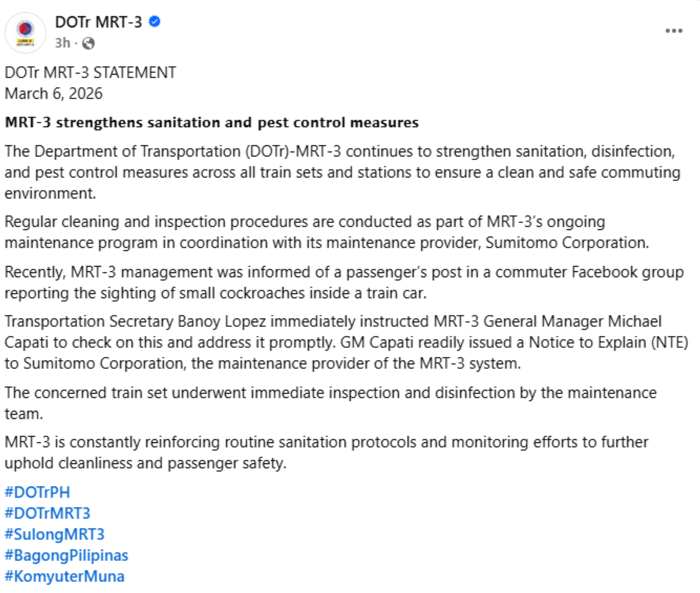Screen dimensions: 700x593
Task: Follow the #SulongMRT3 hashtag link
Action: coord(55,534)
